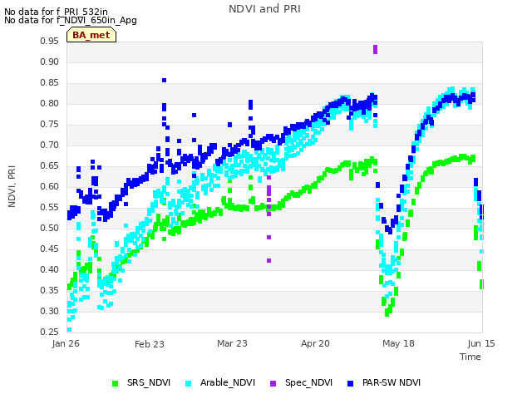Viewport: 532px width, 399px height.
Task: Click the 0.90 y-axis tick label
Action: point(49,62)
